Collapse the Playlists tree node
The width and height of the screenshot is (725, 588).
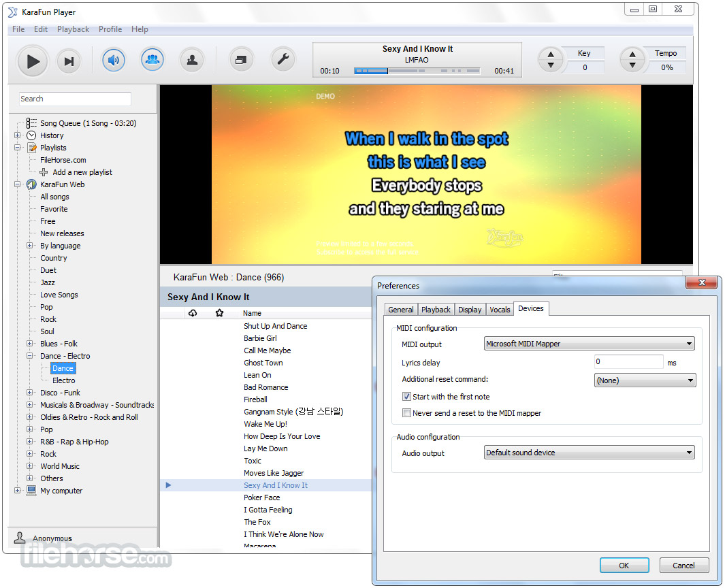pos(18,148)
